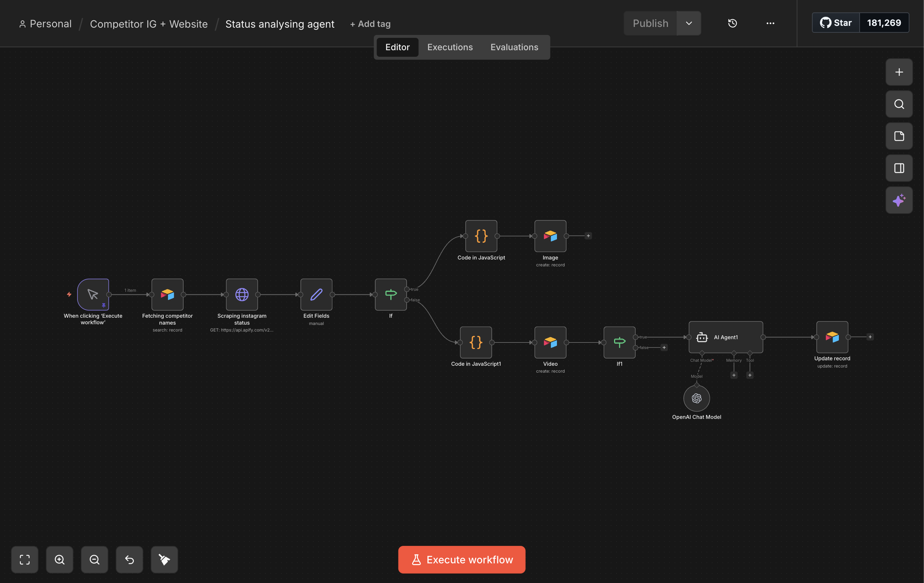Click the tidy up nodes broom icon
This screenshot has height=583, width=924.
(164, 559)
